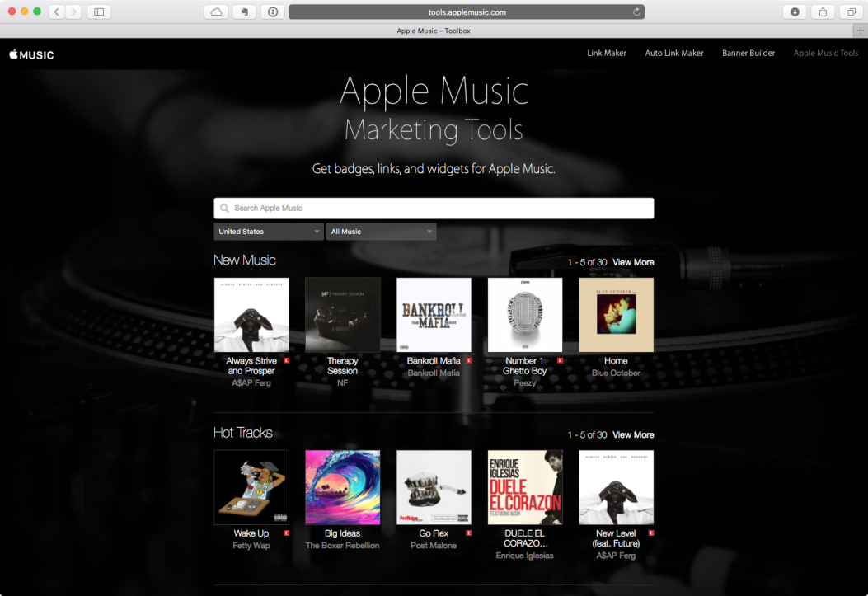Open Blue October Home album cover
The height and width of the screenshot is (596, 868).
coord(616,315)
